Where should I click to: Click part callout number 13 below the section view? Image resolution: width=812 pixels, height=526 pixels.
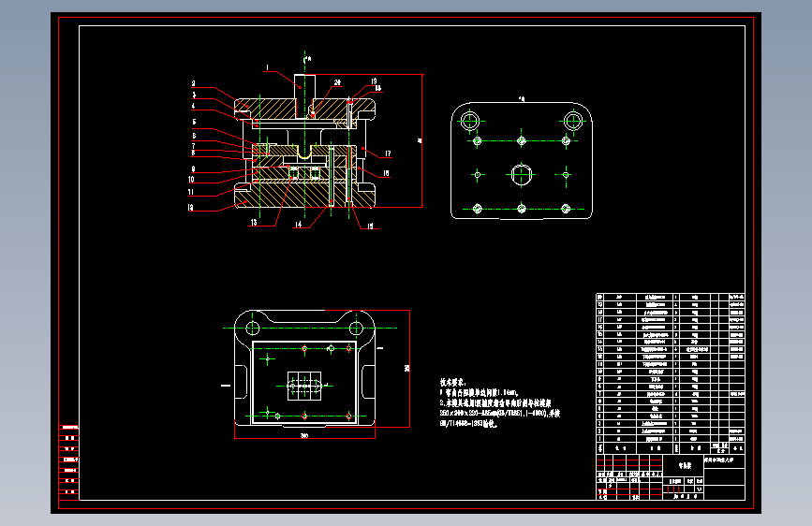(x=254, y=223)
